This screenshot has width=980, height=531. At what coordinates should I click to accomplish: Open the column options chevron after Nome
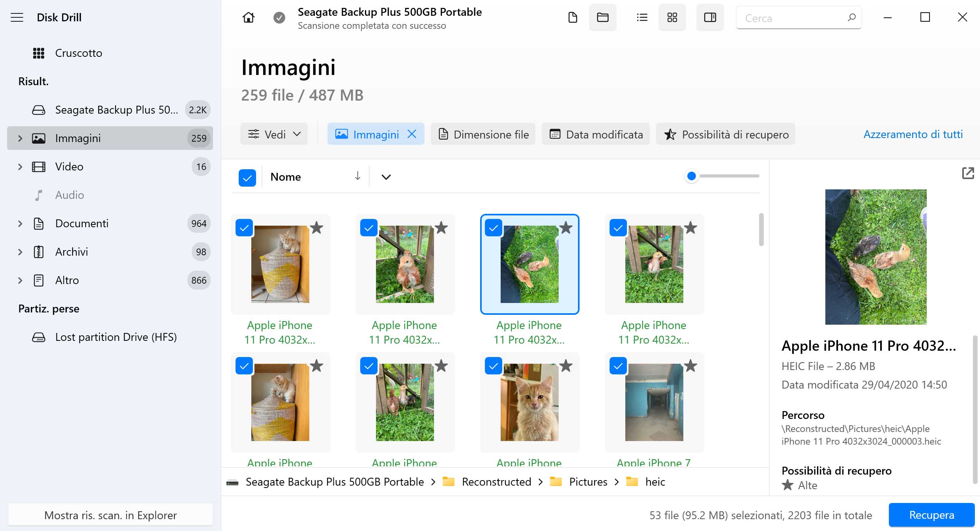[x=386, y=177]
